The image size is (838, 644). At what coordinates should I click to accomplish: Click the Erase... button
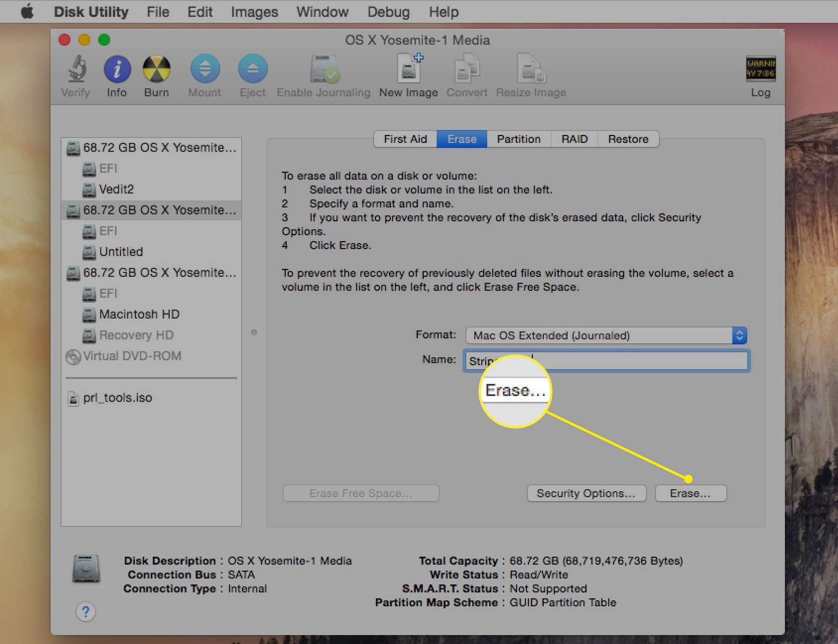[x=691, y=493]
